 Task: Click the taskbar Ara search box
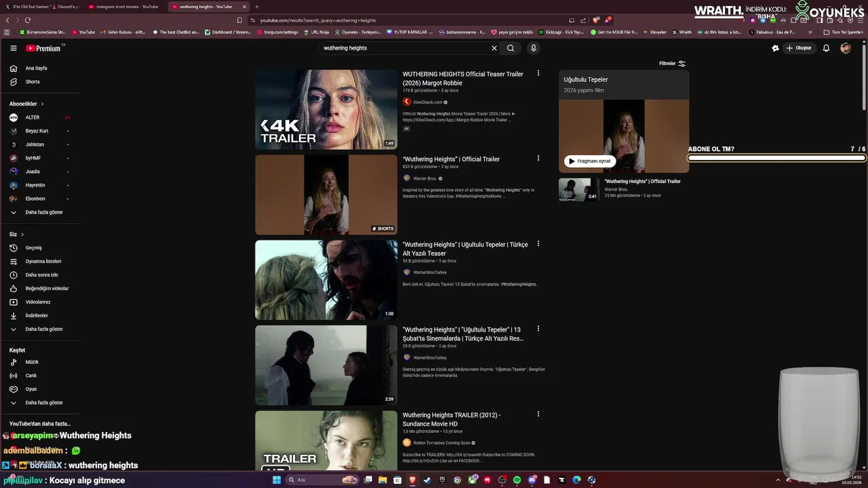pos(322,480)
